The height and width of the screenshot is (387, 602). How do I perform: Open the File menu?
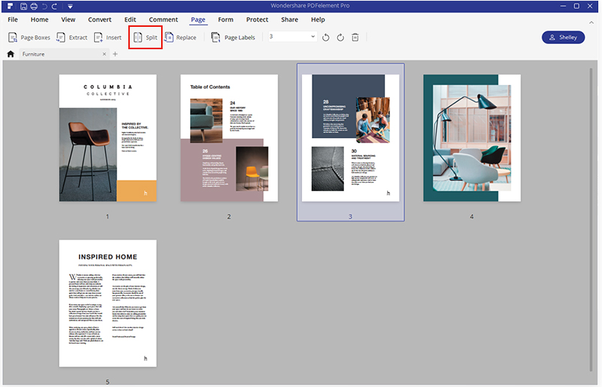(13, 20)
